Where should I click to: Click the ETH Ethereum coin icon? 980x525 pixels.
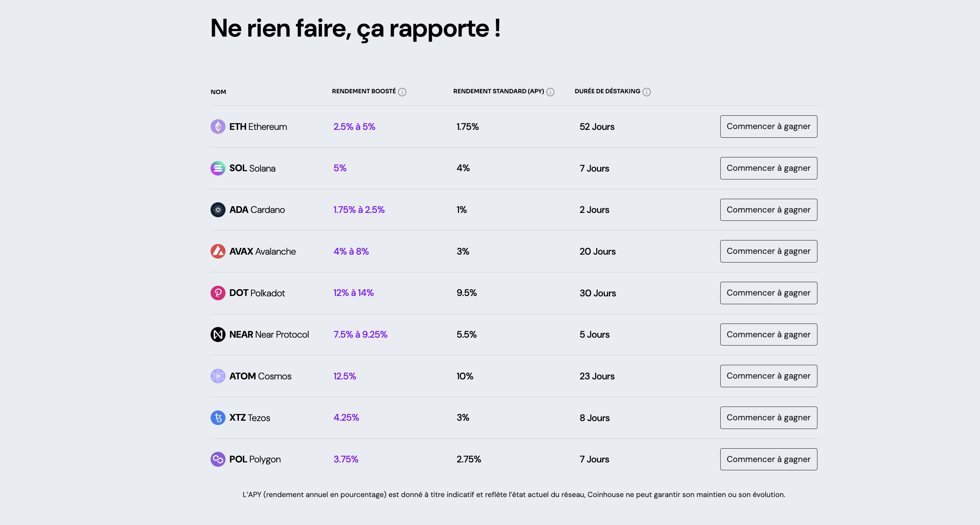tap(218, 126)
